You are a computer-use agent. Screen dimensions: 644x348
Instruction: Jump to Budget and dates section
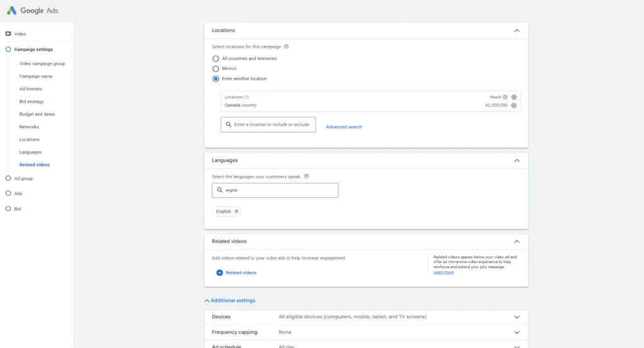[37, 114]
